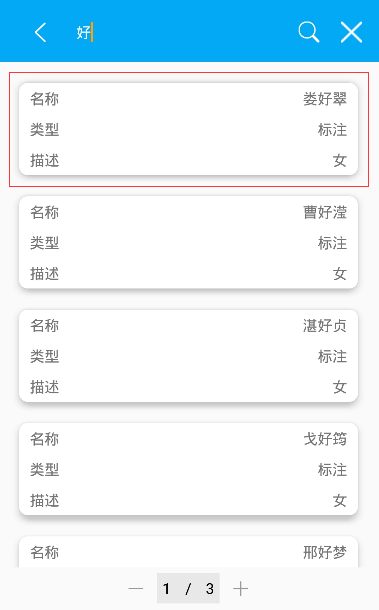Clear search with the X icon
Viewport: 379px width, 610px height.
(351, 32)
